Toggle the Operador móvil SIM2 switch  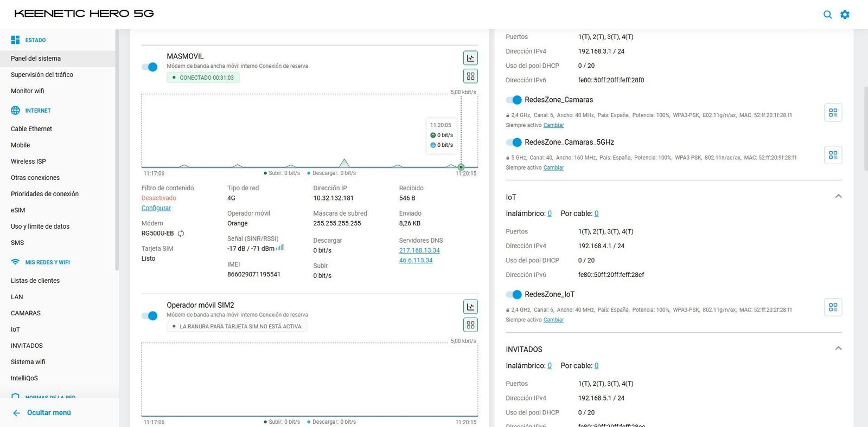click(150, 315)
